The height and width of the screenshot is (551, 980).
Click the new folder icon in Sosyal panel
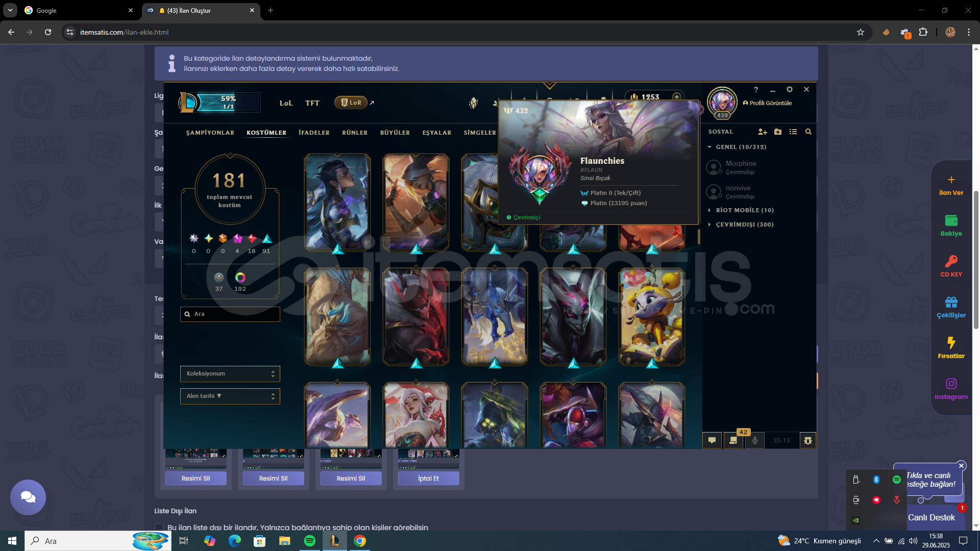pyautogui.click(x=778, y=132)
